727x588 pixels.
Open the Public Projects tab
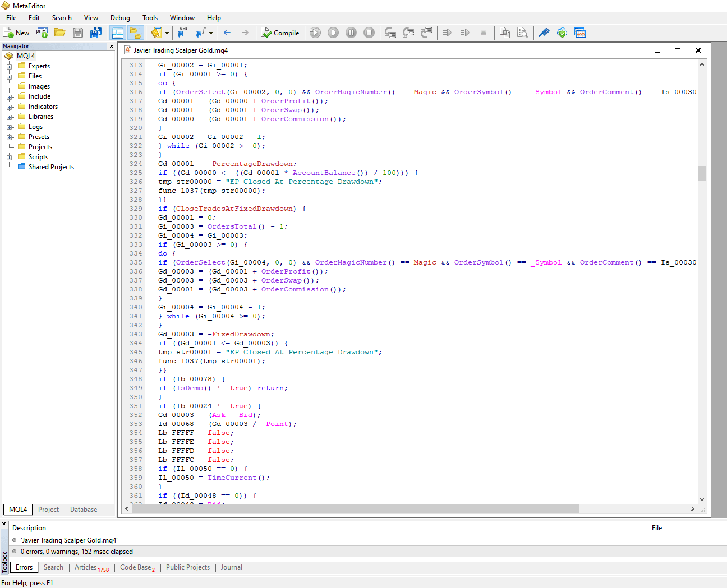coord(188,567)
